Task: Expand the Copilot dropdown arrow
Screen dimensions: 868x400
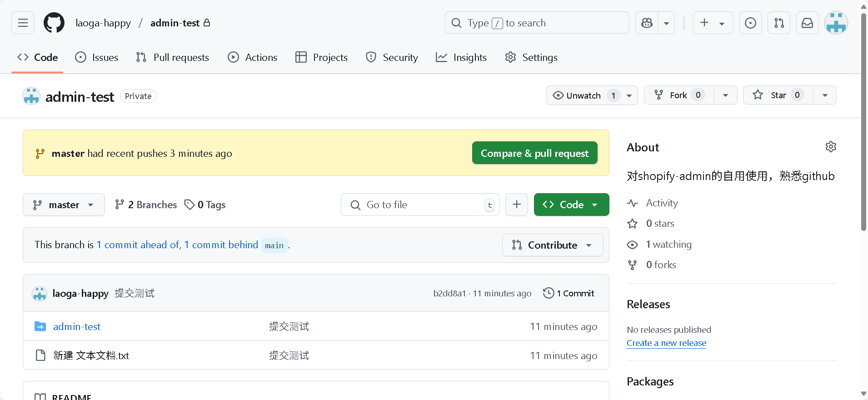Action: click(x=667, y=23)
